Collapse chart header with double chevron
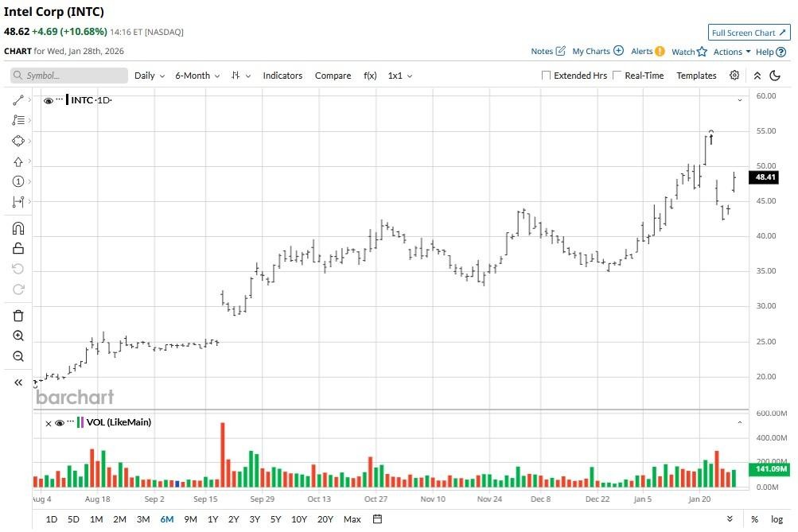The width and height of the screenshot is (798, 532). [x=757, y=76]
